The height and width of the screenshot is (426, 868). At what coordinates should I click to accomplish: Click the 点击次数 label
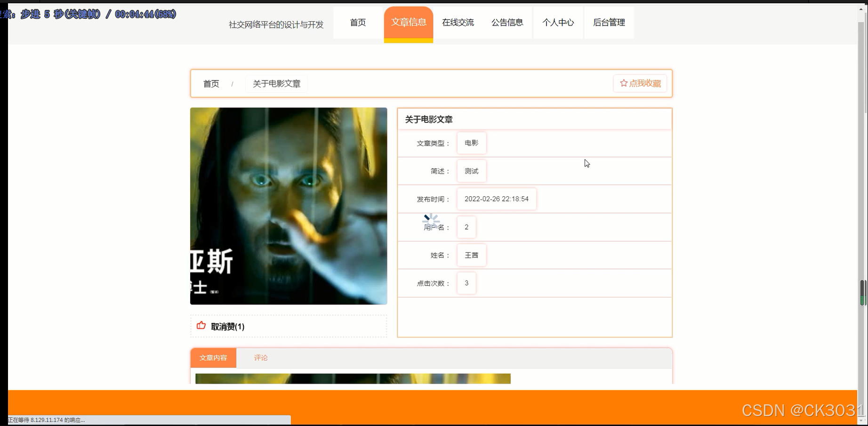[433, 283]
